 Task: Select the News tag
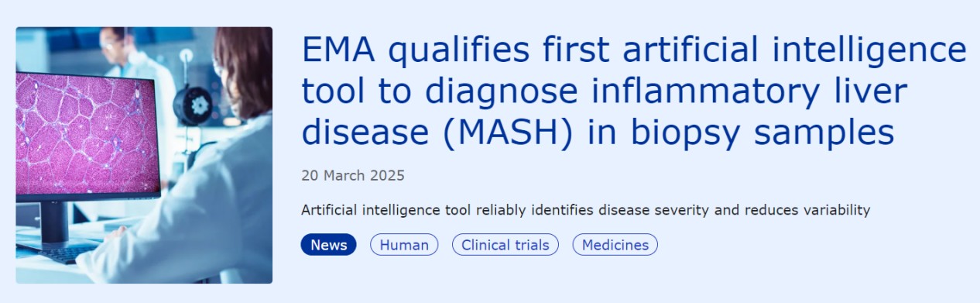point(329,245)
